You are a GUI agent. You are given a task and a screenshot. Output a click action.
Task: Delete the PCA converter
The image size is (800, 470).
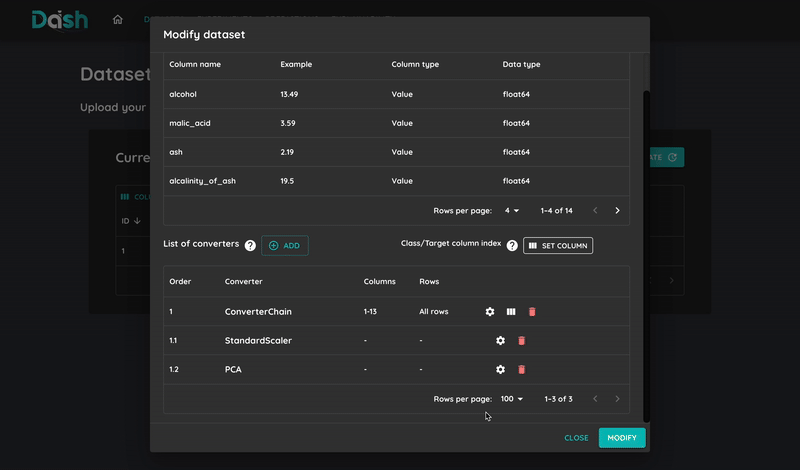point(521,369)
